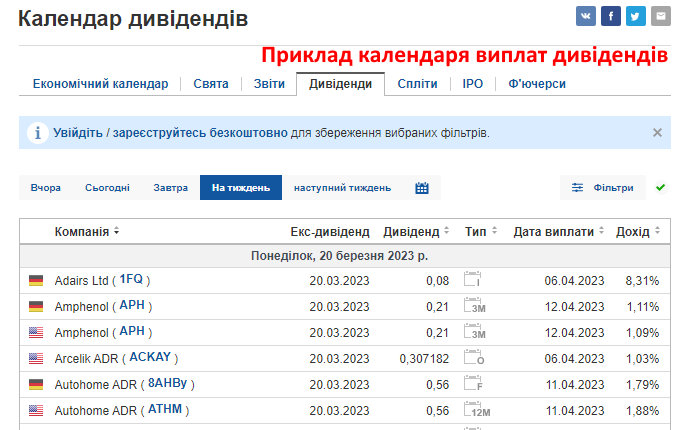The image size is (688, 430).
Task: Share page by email icon
Action: [x=661, y=16]
